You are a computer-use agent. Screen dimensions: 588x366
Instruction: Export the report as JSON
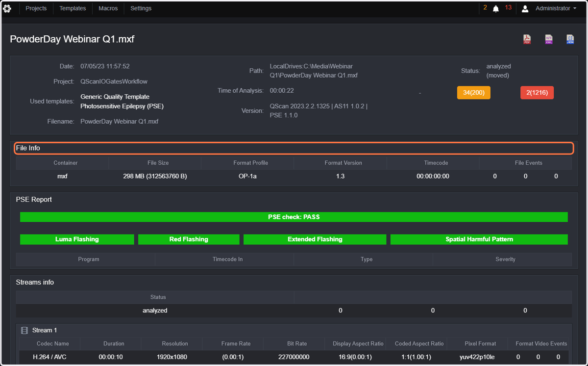coord(570,39)
